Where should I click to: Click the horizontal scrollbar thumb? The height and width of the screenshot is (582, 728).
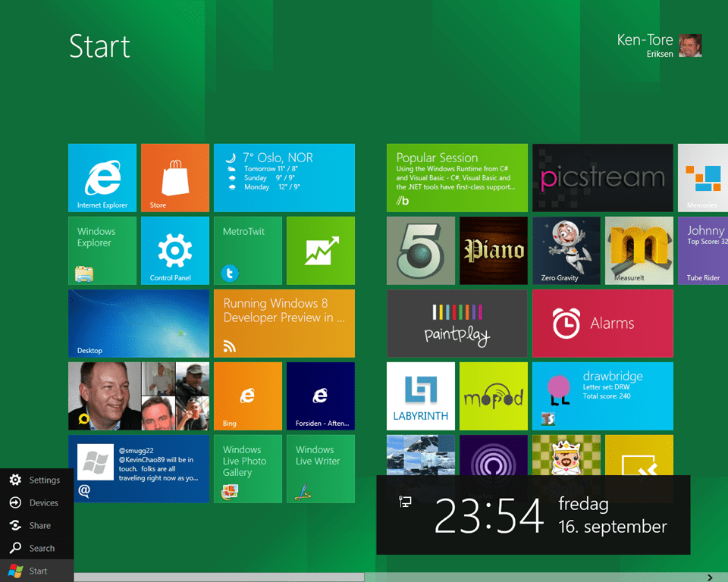[218, 577]
